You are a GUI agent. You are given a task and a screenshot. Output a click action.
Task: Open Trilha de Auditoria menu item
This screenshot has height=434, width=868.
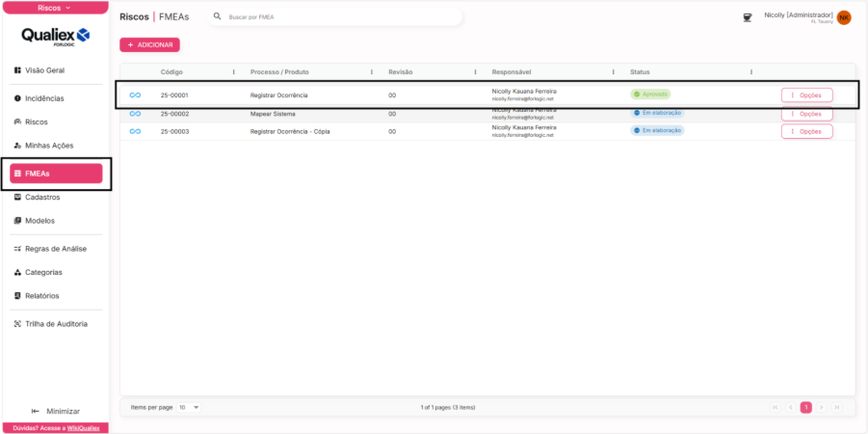[55, 324]
